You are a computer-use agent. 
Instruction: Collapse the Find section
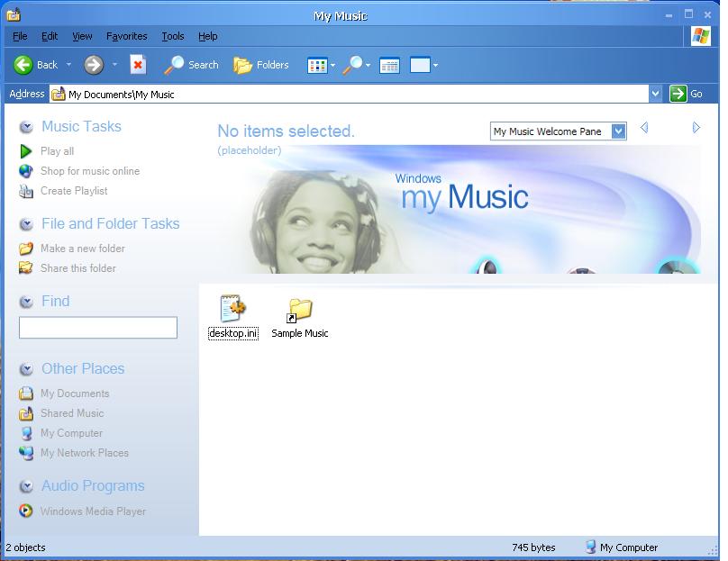[x=26, y=302]
